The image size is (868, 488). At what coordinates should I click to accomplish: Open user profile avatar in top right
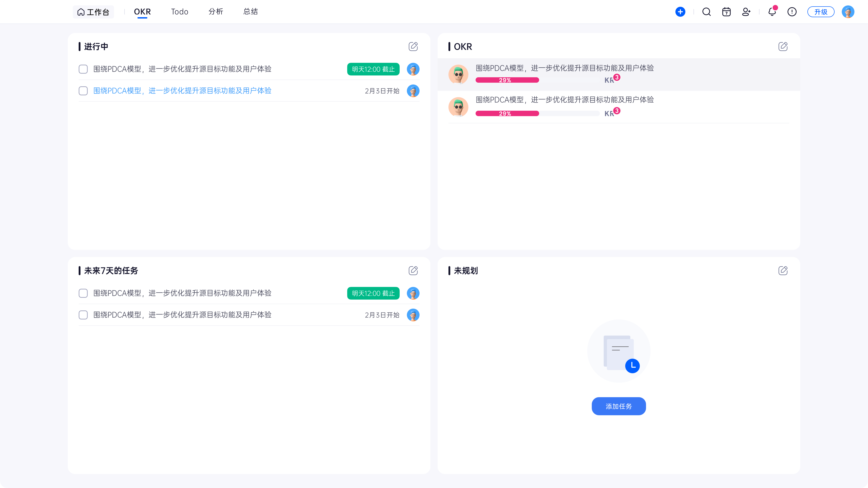(x=848, y=12)
